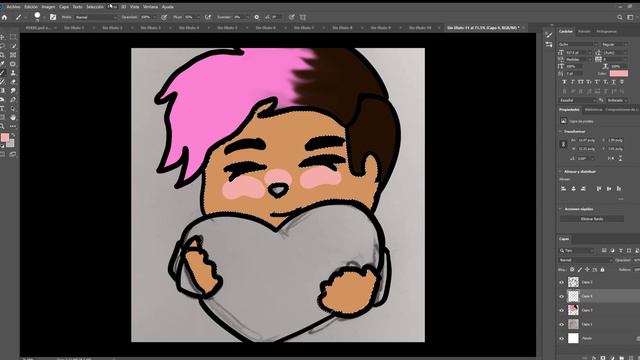Open the three-dots extra tools button
640x360 pixels.
coord(13,127)
